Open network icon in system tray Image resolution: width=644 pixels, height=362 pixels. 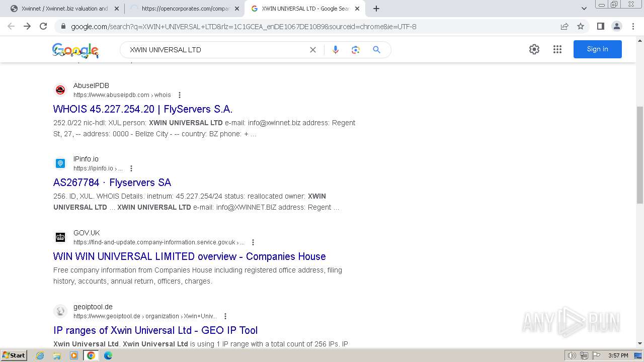tap(584, 355)
